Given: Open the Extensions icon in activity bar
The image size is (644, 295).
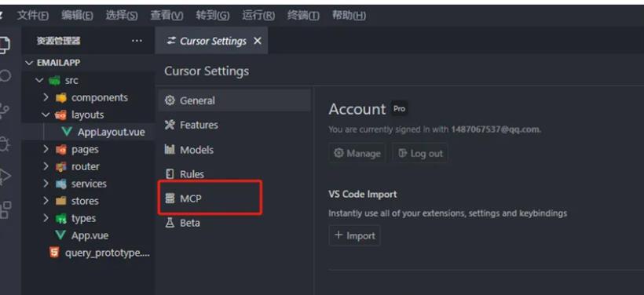Looking at the screenshot, I should (x=5, y=209).
